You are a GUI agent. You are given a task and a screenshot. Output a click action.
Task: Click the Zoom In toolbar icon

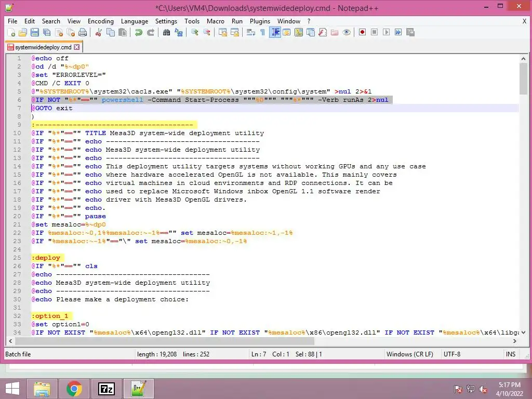tap(194, 32)
